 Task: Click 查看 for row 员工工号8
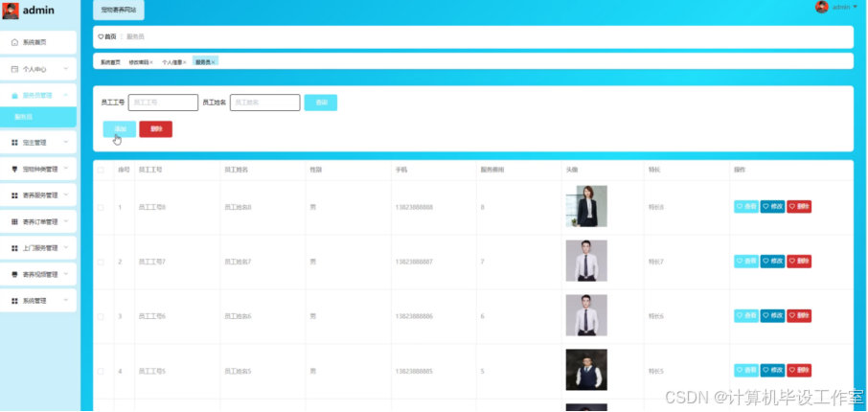tap(746, 207)
